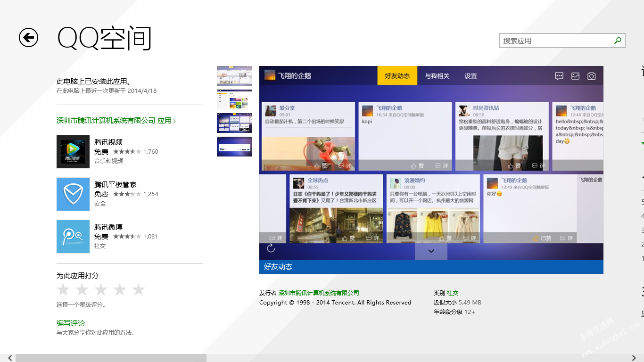Click the down chevron in the preview
The height and width of the screenshot is (362, 644).
(431, 251)
